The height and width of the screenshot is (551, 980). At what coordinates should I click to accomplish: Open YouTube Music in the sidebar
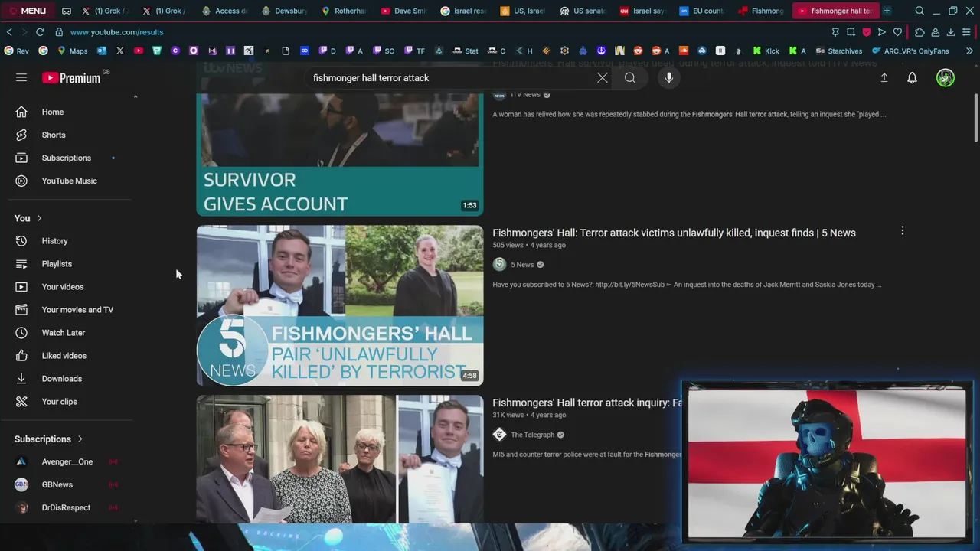(x=70, y=181)
